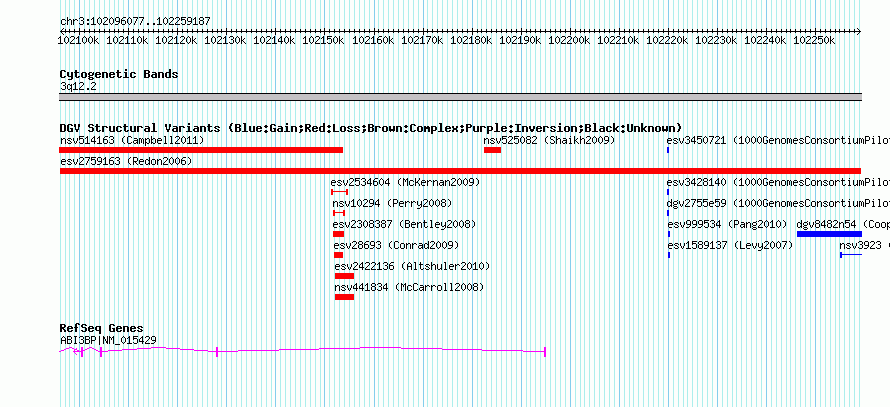Click the 102120k ruler position
890x407 pixels.
coord(177,40)
